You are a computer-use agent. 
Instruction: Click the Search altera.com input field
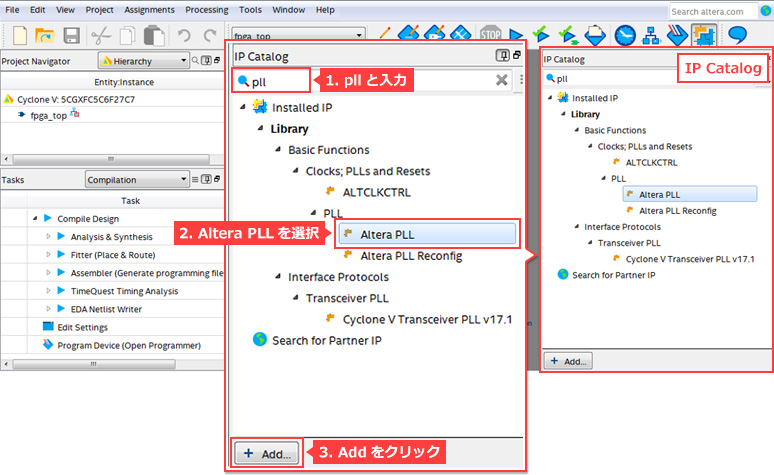713,11
